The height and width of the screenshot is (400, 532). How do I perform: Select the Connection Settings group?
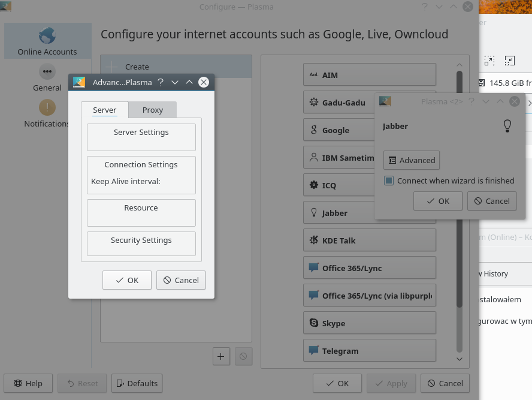pos(141,175)
